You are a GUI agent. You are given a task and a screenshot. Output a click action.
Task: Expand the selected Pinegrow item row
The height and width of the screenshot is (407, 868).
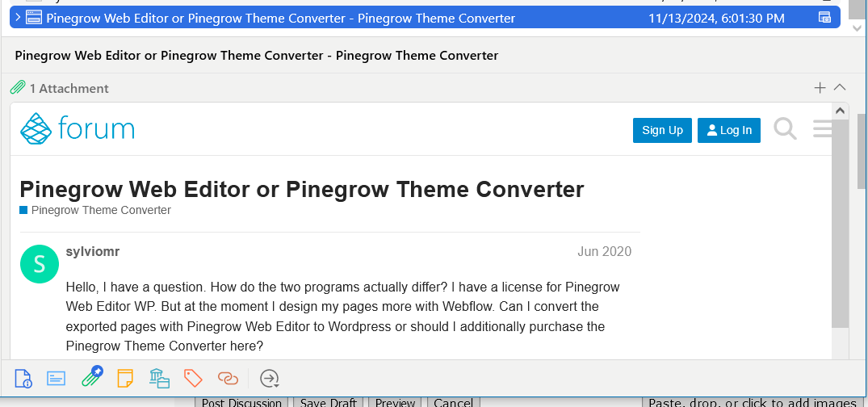[x=18, y=18]
